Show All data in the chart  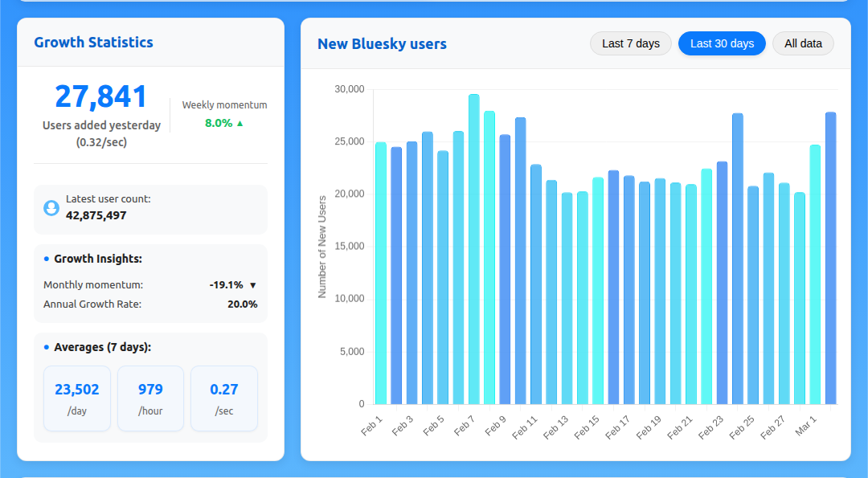803,43
